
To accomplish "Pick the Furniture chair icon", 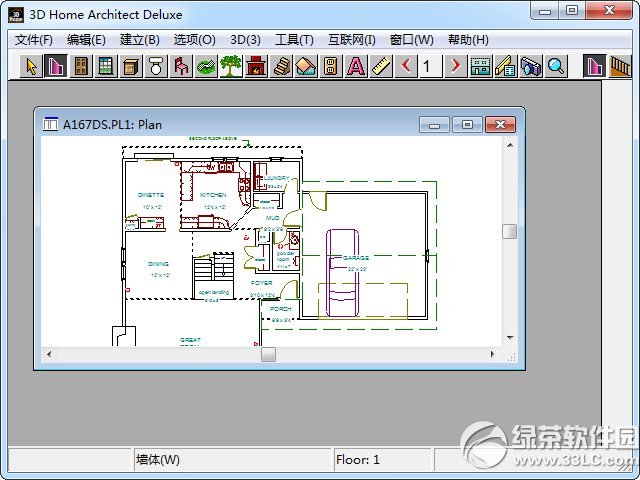I will [180, 66].
